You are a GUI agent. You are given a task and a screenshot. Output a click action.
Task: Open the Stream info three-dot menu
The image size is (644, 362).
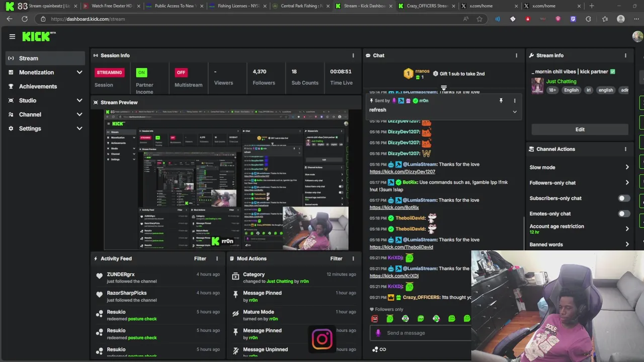click(626, 55)
